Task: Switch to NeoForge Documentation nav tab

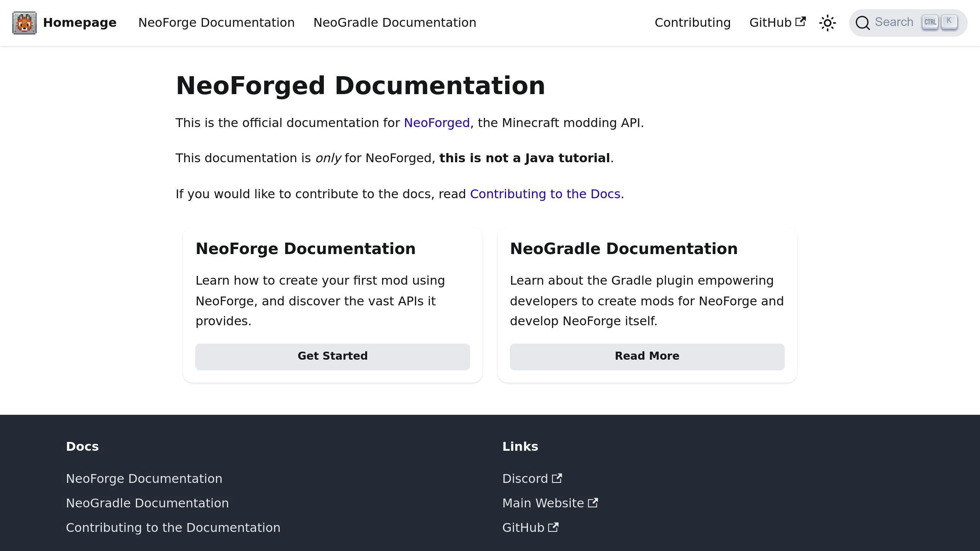Action: tap(216, 22)
